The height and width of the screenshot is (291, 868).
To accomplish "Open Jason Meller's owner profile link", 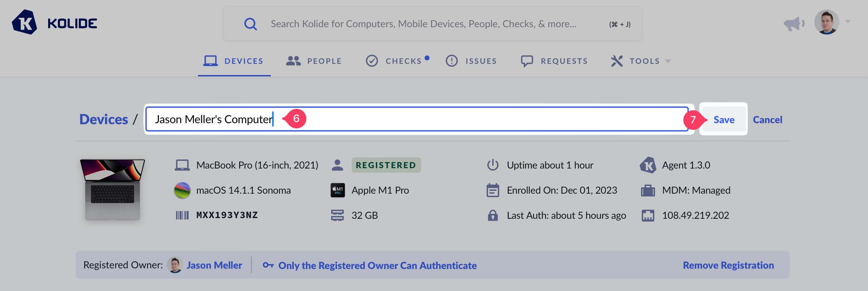I will [214, 265].
